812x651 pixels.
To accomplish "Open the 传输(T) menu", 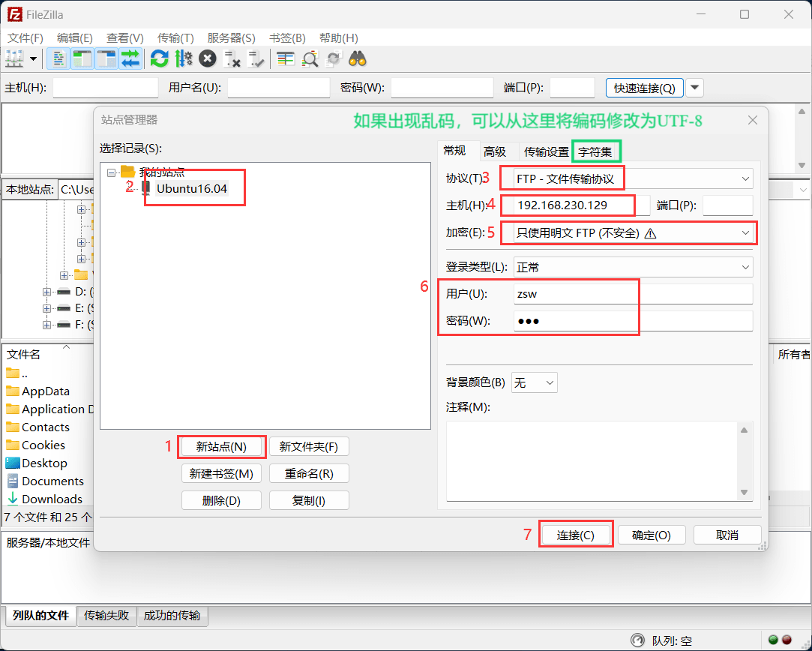I will pyautogui.click(x=175, y=37).
